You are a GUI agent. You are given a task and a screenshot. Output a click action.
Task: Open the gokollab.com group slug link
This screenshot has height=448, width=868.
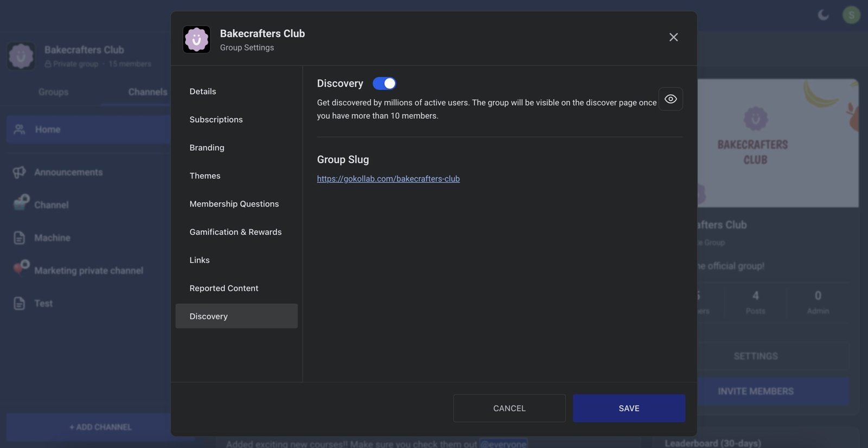pyautogui.click(x=388, y=179)
